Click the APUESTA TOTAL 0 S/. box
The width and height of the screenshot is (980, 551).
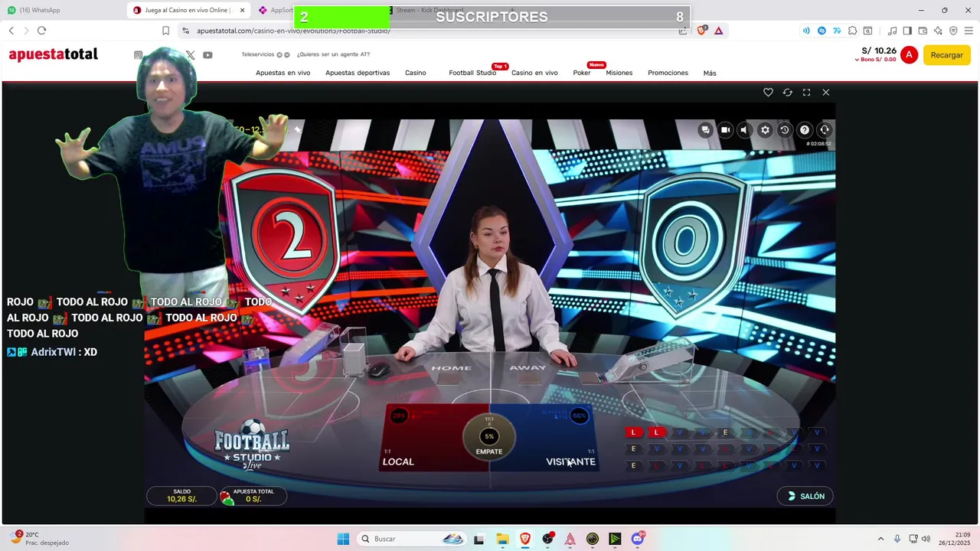click(253, 496)
